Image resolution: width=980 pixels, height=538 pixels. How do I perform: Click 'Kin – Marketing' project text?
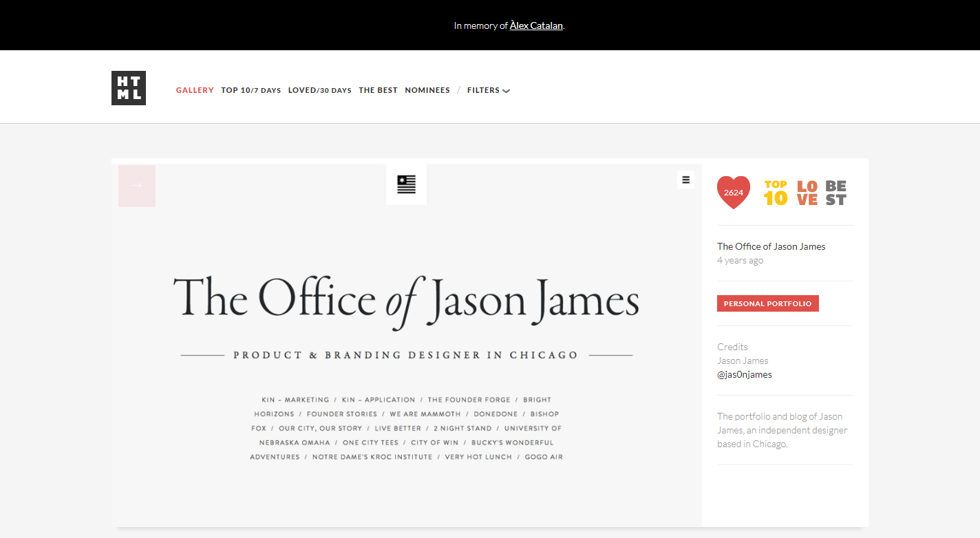[296, 400]
